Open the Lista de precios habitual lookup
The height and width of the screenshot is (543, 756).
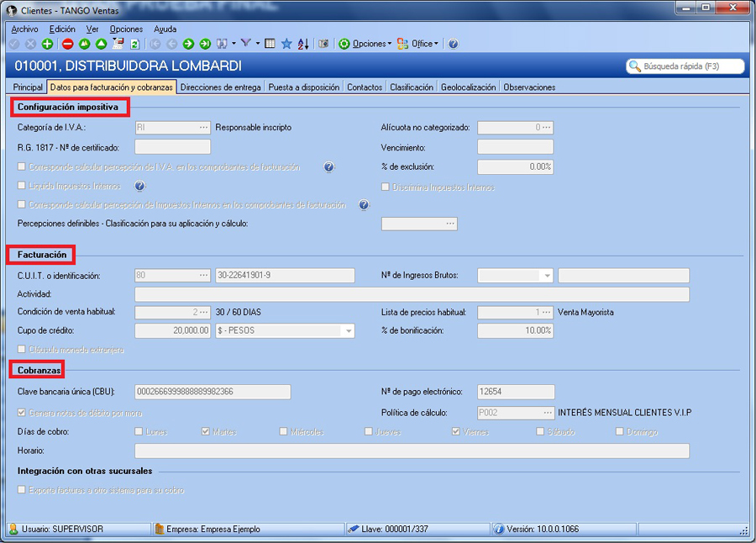point(546,312)
